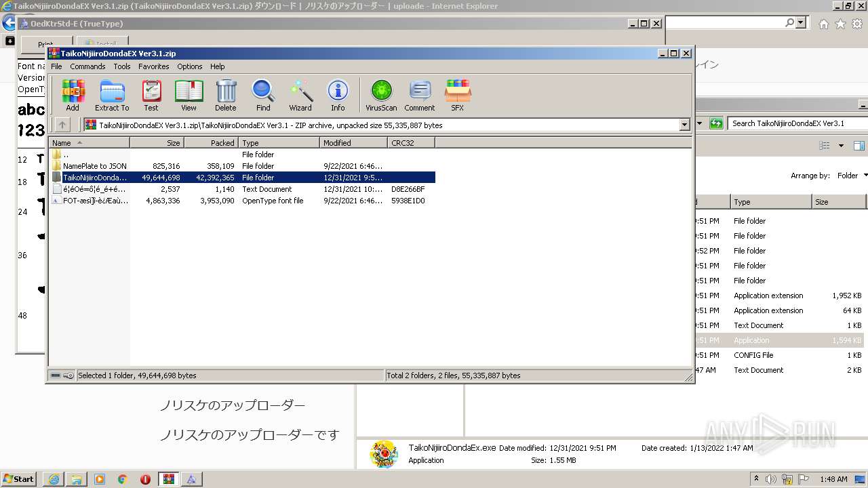Click the font viewer taskbar button
The height and width of the screenshot is (488, 868).
pos(192,479)
